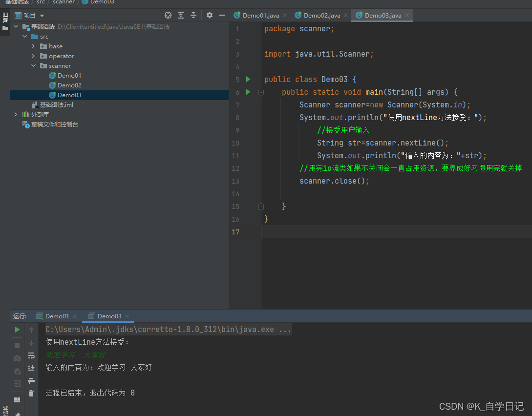Close the Demo03.java editor tab
Image resolution: width=532 pixels, height=416 pixels.
pos(407,15)
